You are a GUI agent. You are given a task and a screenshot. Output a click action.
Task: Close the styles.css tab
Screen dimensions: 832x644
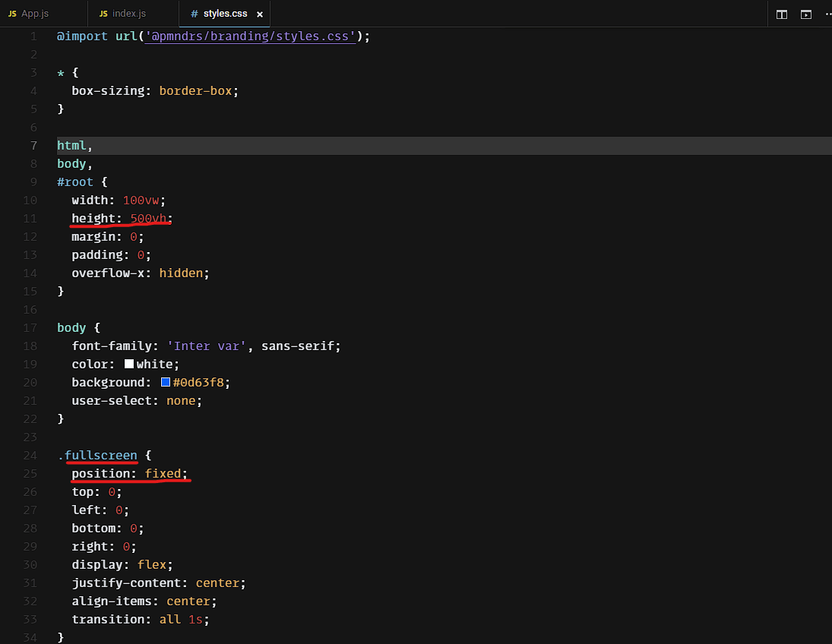click(x=260, y=14)
